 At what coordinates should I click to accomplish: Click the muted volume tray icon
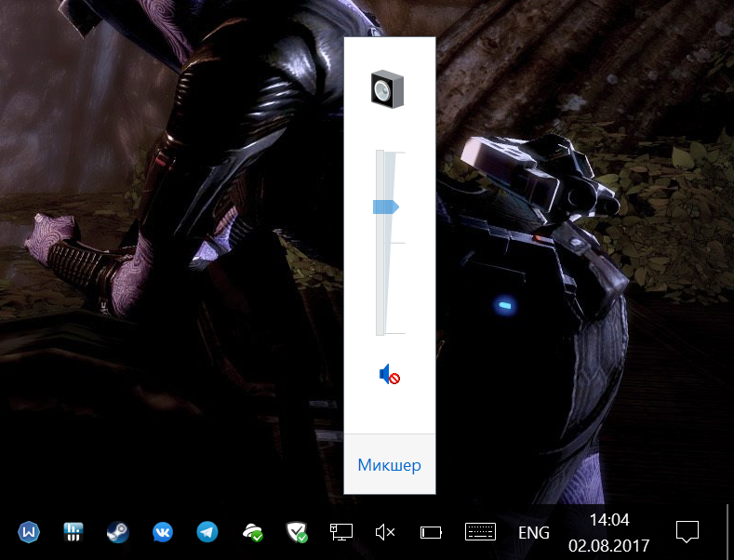[385, 532]
